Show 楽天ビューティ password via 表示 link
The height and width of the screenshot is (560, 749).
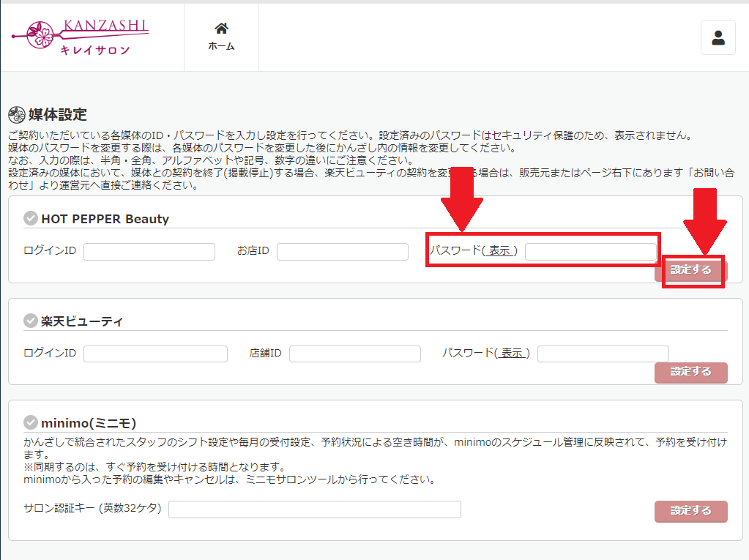(x=512, y=353)
